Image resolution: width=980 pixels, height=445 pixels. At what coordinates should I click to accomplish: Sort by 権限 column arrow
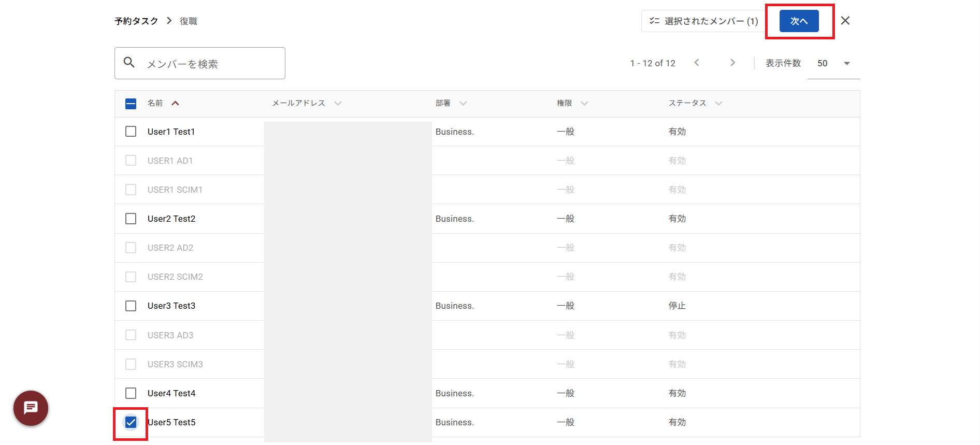tap(584, 103)
